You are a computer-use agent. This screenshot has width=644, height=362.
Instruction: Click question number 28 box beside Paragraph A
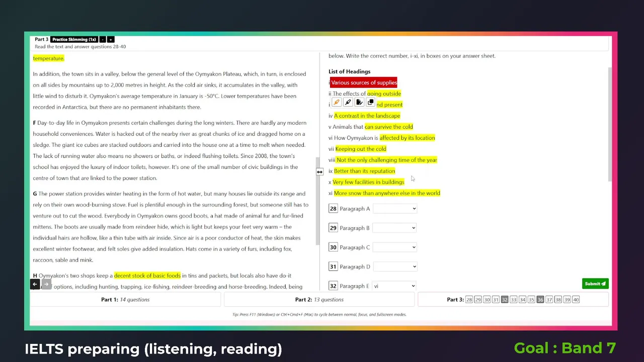point(333,209)
